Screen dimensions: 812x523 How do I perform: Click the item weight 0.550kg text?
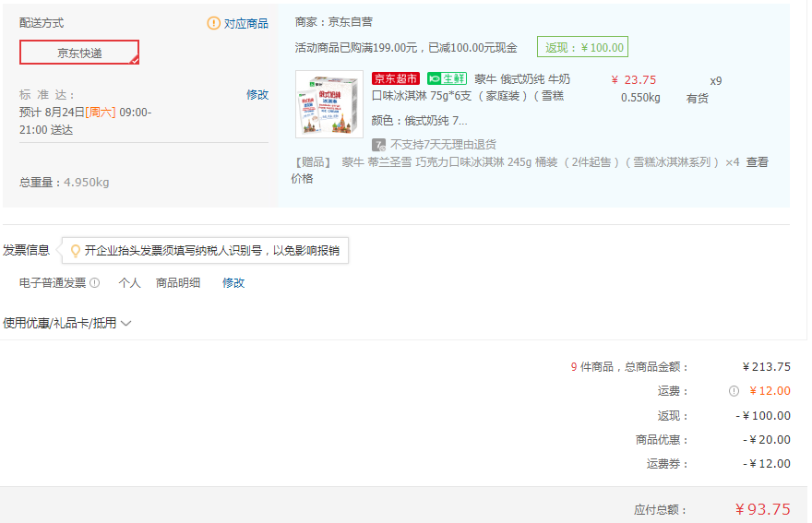(640, 98)
